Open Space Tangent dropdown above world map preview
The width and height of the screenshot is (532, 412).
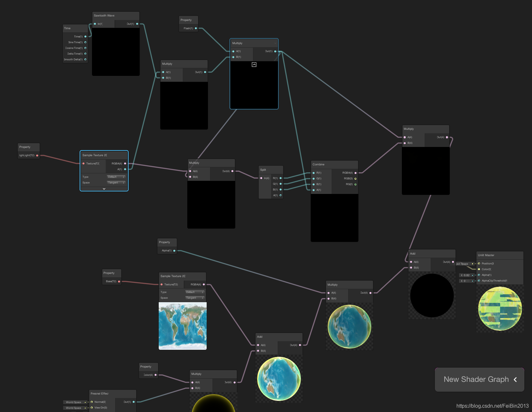coord(195,298)
